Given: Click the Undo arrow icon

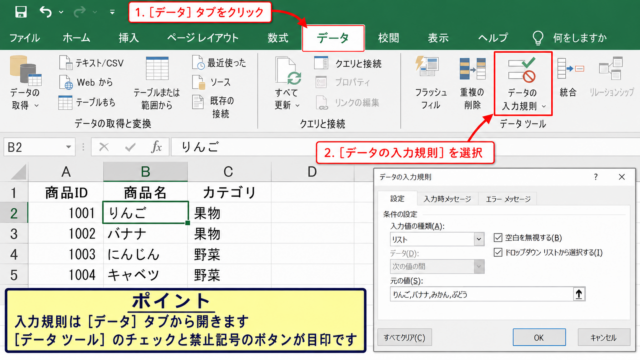Looking at the screenshot, I should 45,12.
